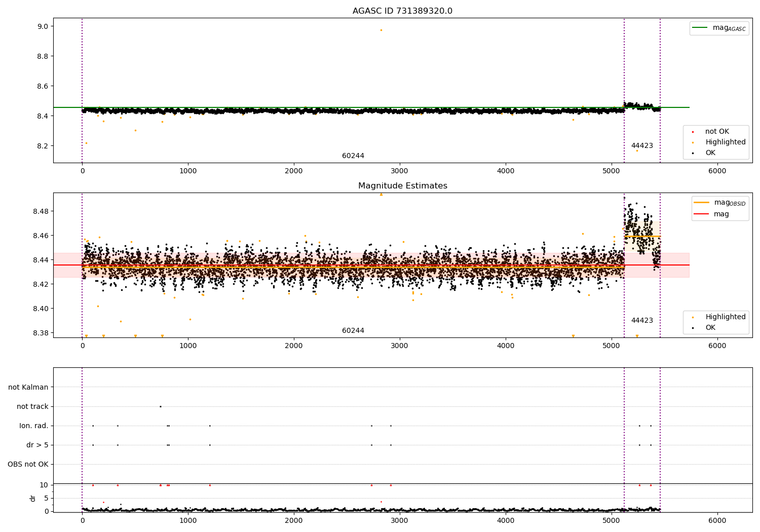Viewport: 760px width, 532px height.
Task: Click the 'not track' axis label
Action: [x=32, y=406]
